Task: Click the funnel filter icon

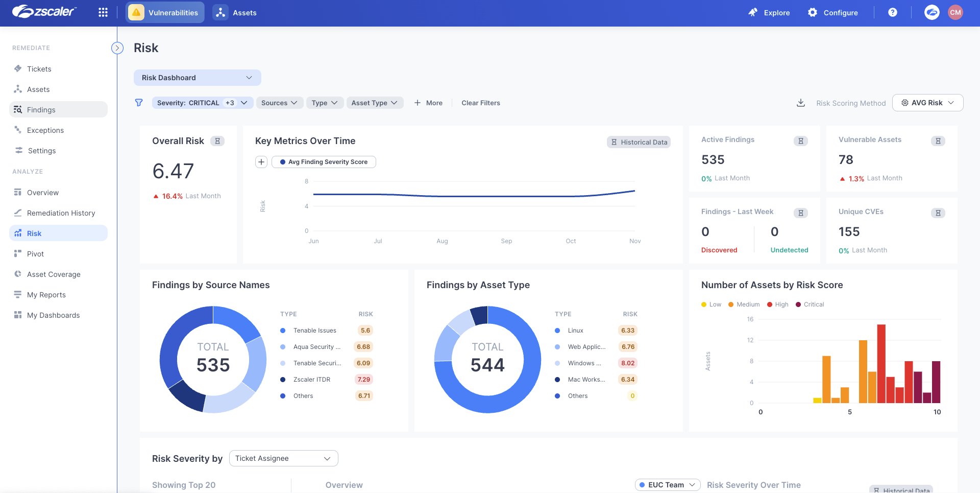Action: coord(139,103)
